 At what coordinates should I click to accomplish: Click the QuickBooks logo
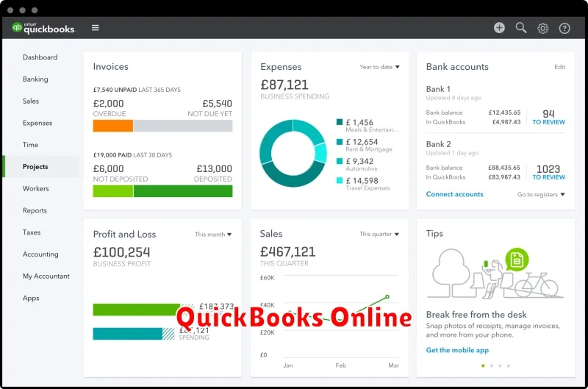43,28
